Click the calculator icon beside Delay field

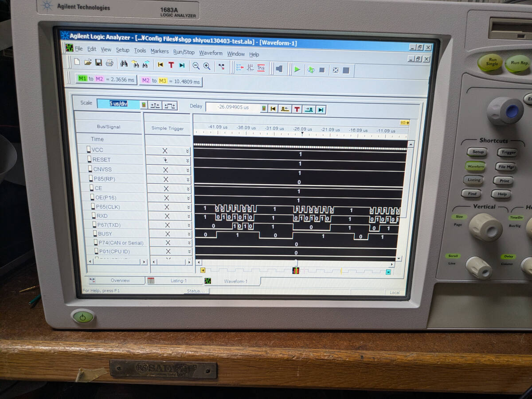tap(264, 108)
